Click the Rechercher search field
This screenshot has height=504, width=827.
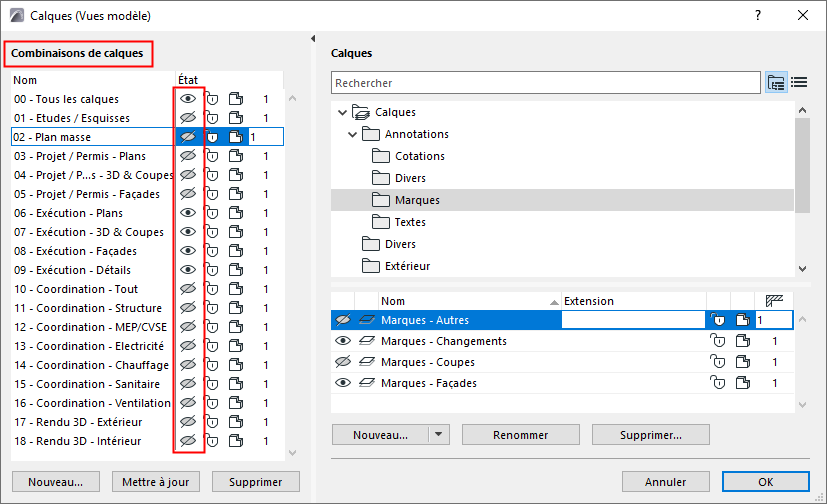(x=545, y=83)
